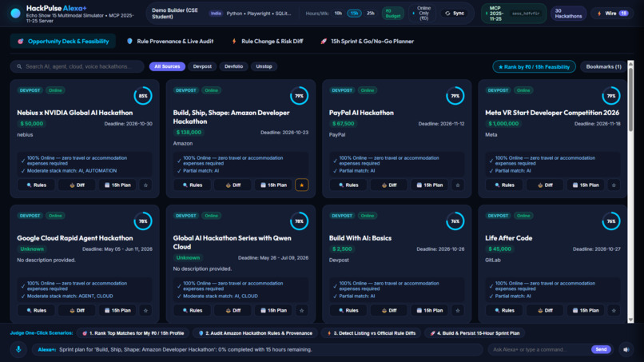Open 15h Plan for Global AI Qwen

[x=273, y=310]
